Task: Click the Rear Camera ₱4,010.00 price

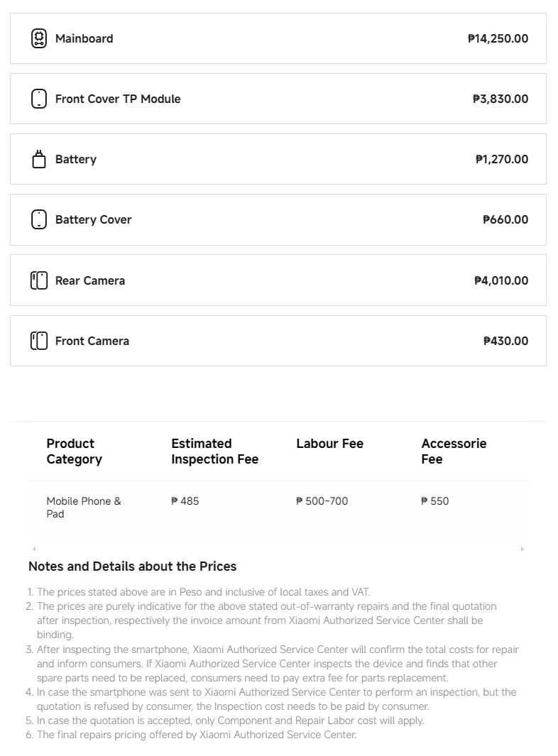Action: click(x=501, y=280)
